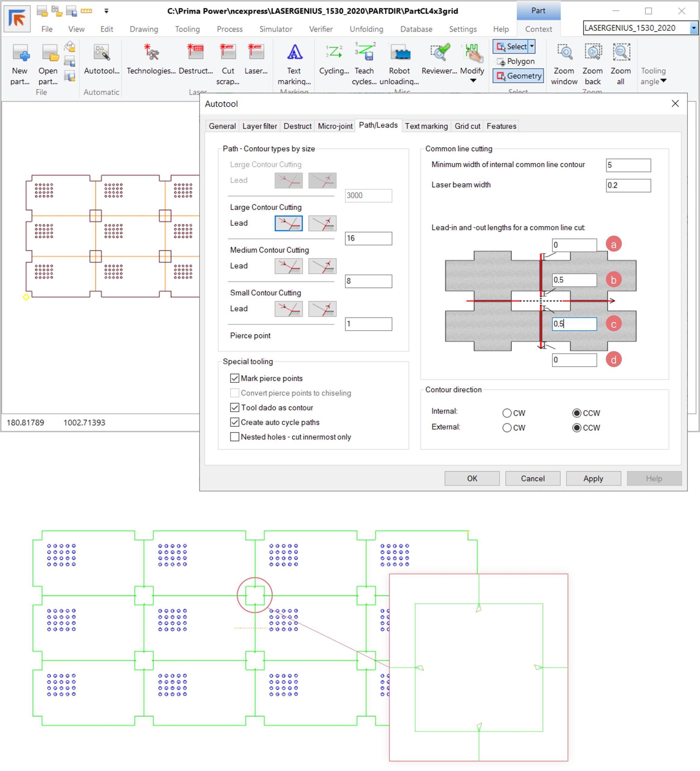Open the Simulator menu
The width and height of the screenshot is (700, 771).
click(x=276, y=29)
